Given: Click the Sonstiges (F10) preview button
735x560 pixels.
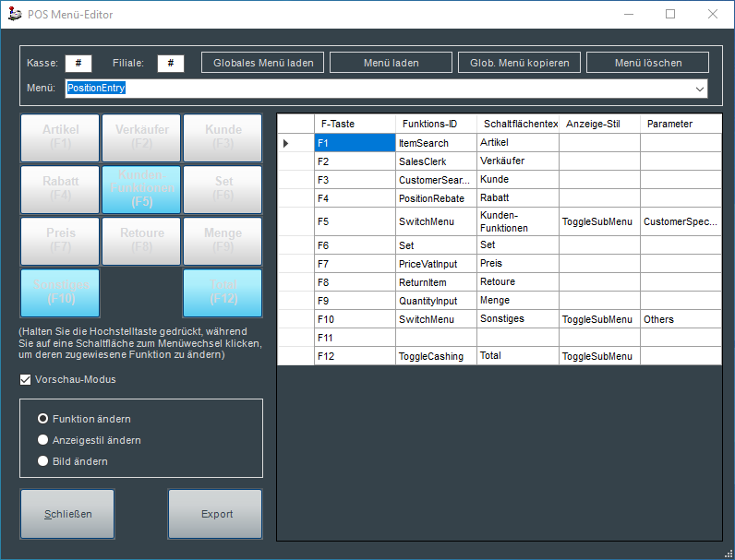Looking at the screenshot, I should [60, 292].
